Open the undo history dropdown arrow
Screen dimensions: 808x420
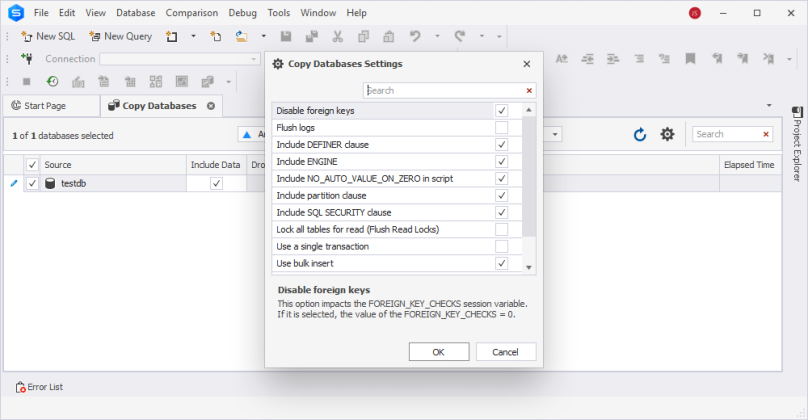coord(436,36)
